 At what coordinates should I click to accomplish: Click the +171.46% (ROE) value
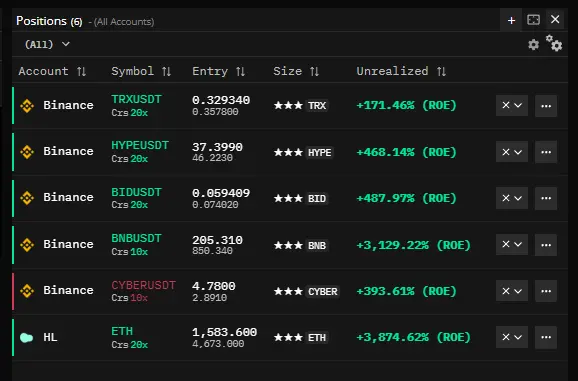click(x=406, y=105)
